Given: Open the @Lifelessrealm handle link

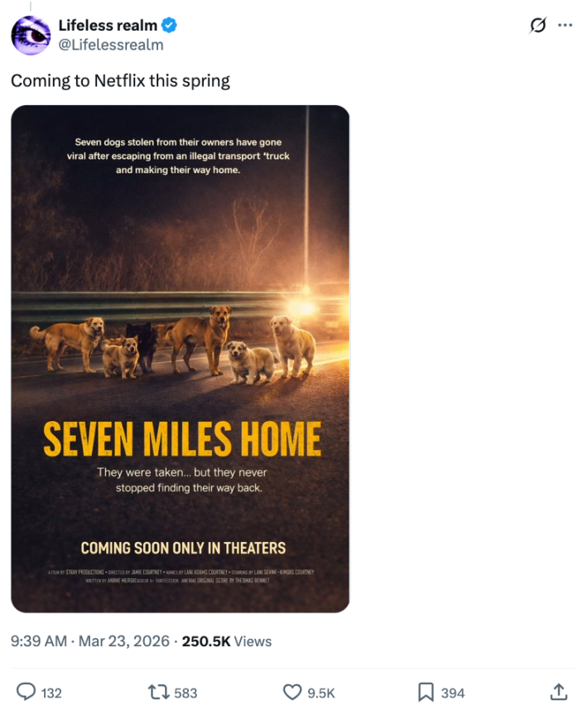Looking at the screenshot, I should (111, 45).
